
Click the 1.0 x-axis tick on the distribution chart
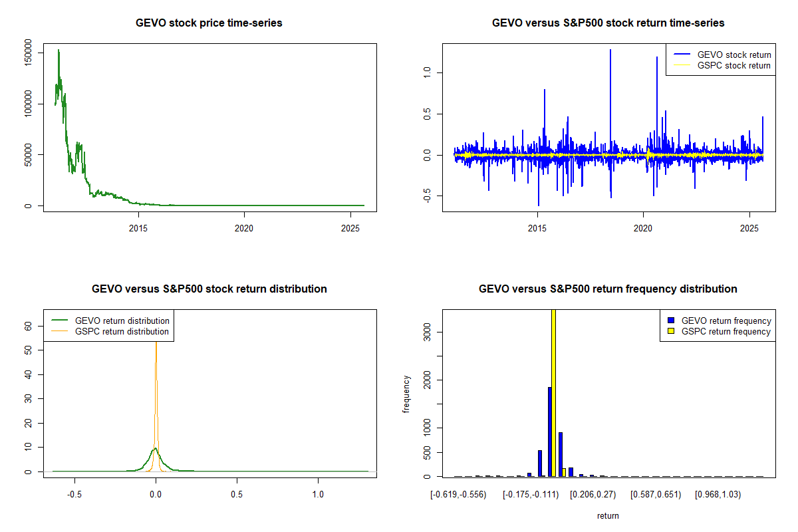318,494
